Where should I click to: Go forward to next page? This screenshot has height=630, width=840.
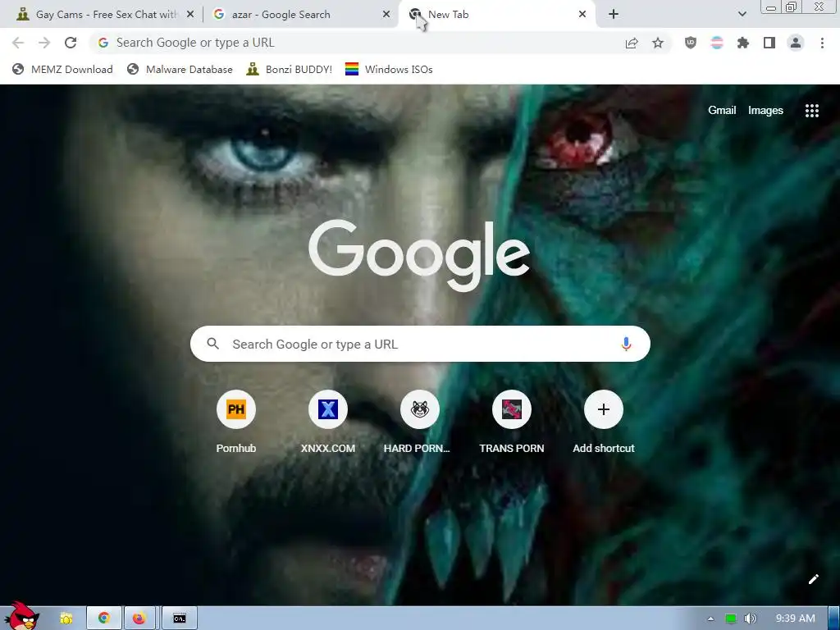(44, 43)
